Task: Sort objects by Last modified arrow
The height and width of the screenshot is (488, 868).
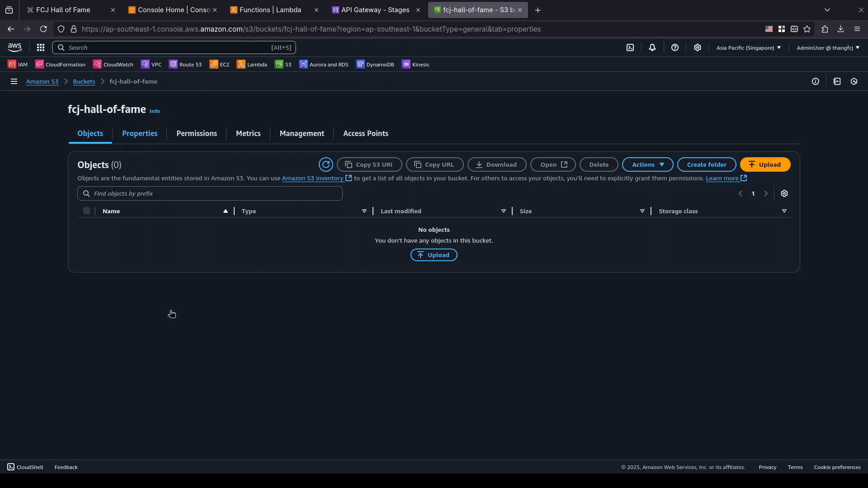Action: (504, 211)
